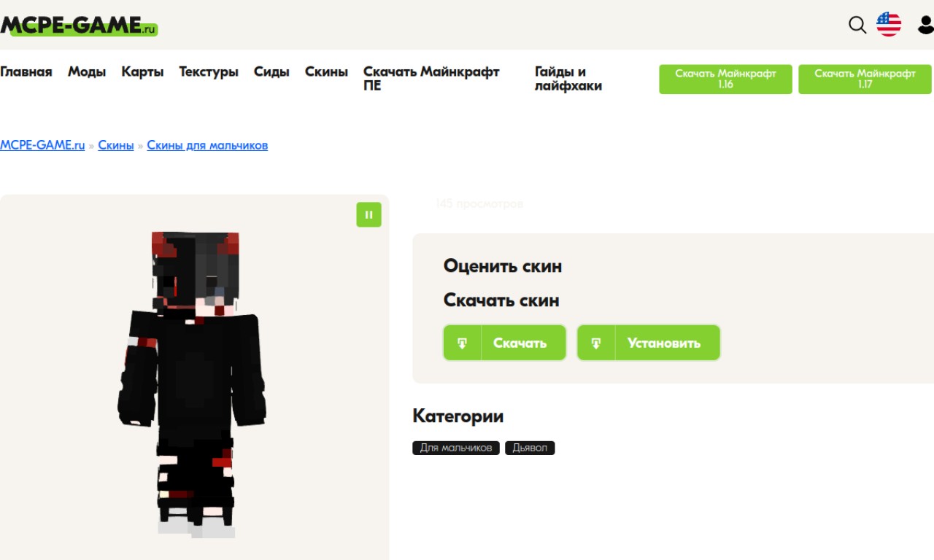The height and width of the screenshot is (560, 934).
Task: Select the Дьявол category tag
Action: (530, 448)
